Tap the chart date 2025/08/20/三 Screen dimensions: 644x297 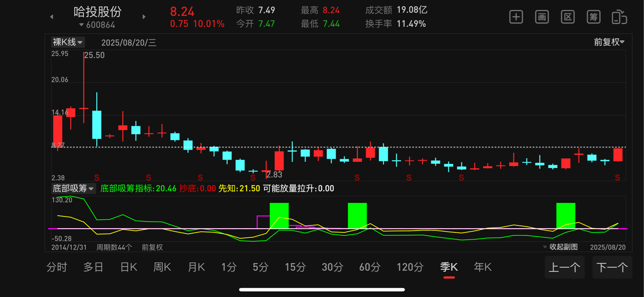[129, 43]
